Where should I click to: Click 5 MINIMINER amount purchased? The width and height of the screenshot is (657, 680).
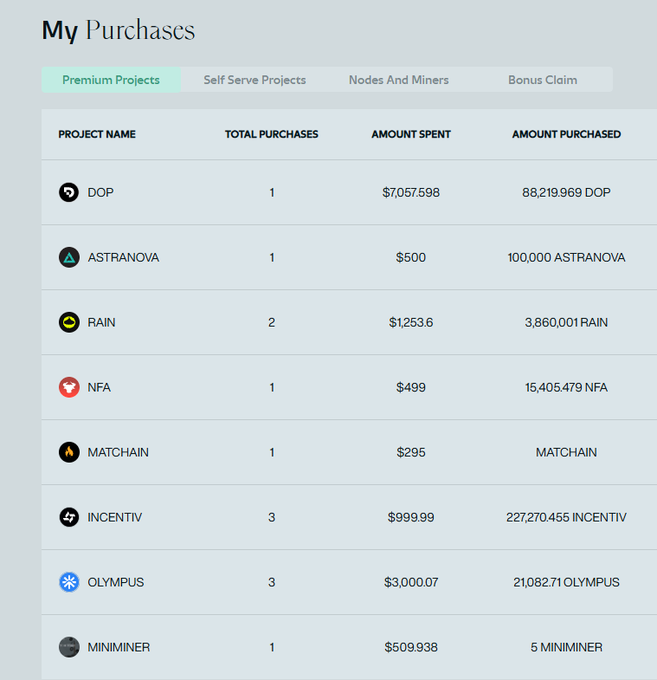click(x=566, y=647)
